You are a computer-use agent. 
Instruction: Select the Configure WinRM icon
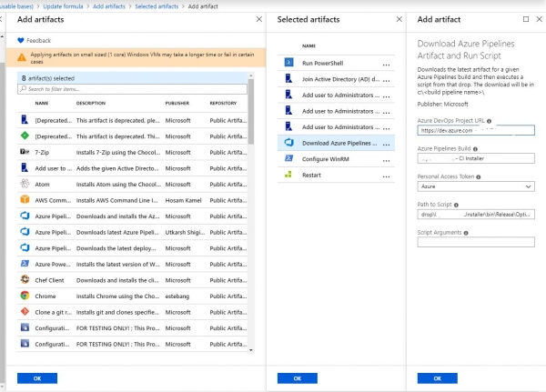(288, 158)
